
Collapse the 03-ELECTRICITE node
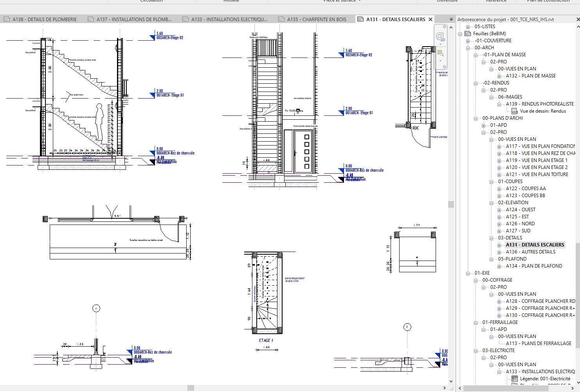(476, 351)
